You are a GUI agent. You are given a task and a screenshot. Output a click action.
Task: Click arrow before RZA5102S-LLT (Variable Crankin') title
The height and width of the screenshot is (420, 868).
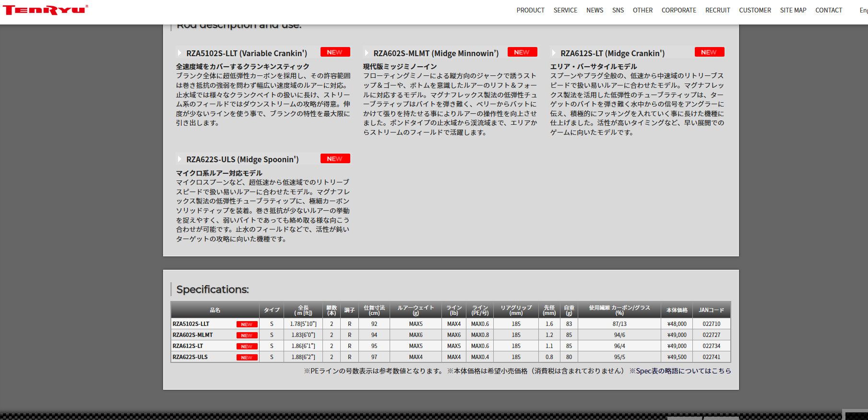pyautogui.click(x=179, y=53)
